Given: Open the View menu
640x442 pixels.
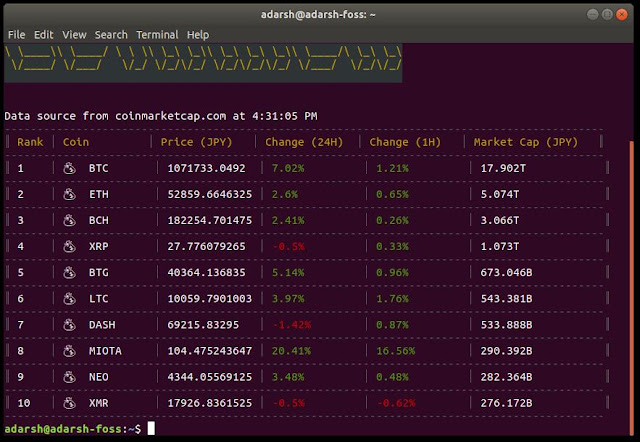Looking at the screenshot, I should [x=74, y=35].
